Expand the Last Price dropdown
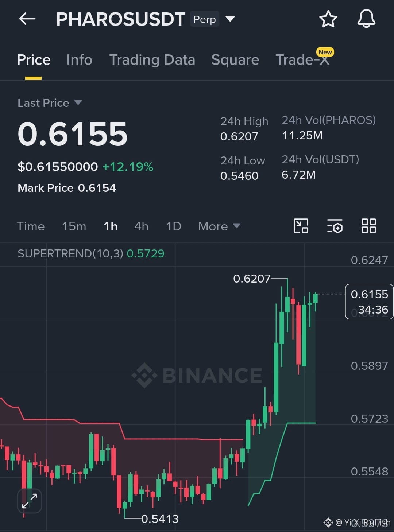 [x=78, y=102]
